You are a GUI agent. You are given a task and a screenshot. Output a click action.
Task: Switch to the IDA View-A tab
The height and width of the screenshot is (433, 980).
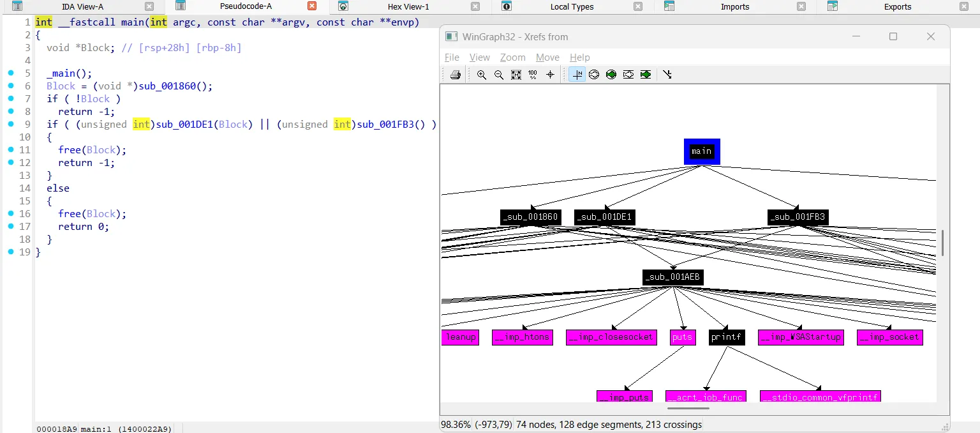82,6
